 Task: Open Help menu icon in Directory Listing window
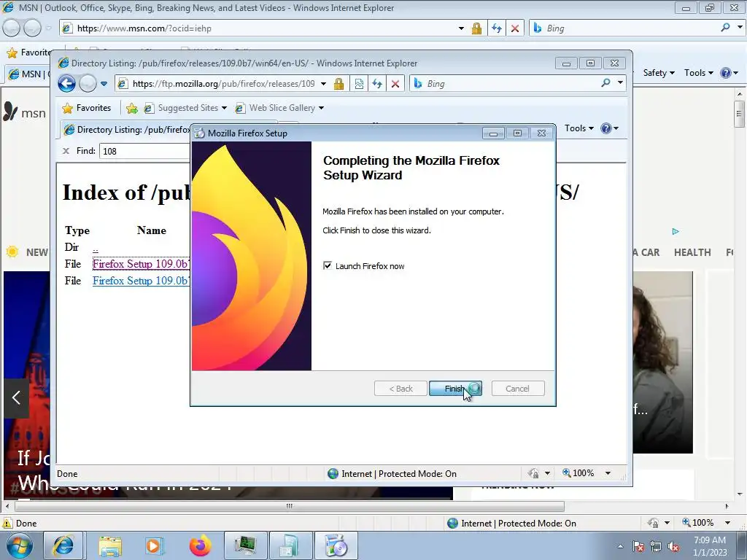point(609,128)
